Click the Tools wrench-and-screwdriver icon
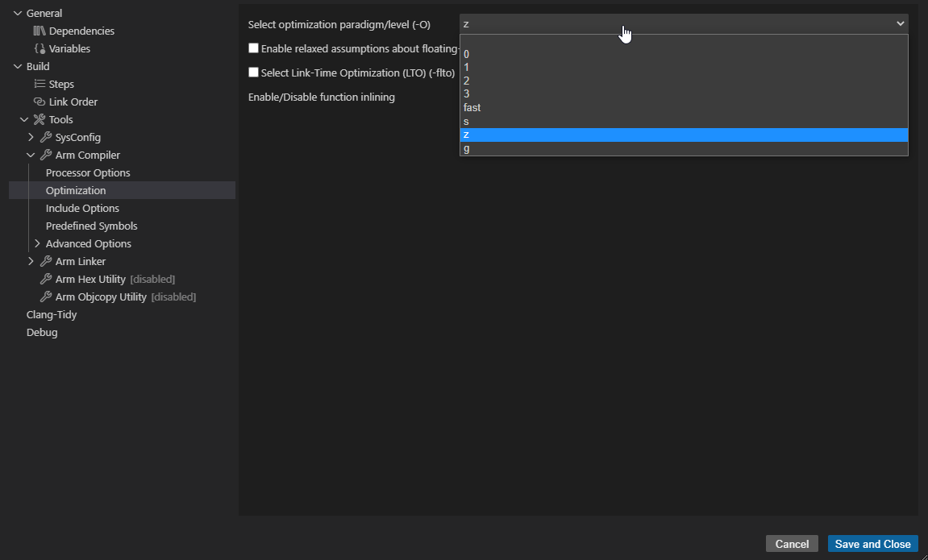Image resolution: width=928 pixels, height=560 pixels. click(40, 119)
